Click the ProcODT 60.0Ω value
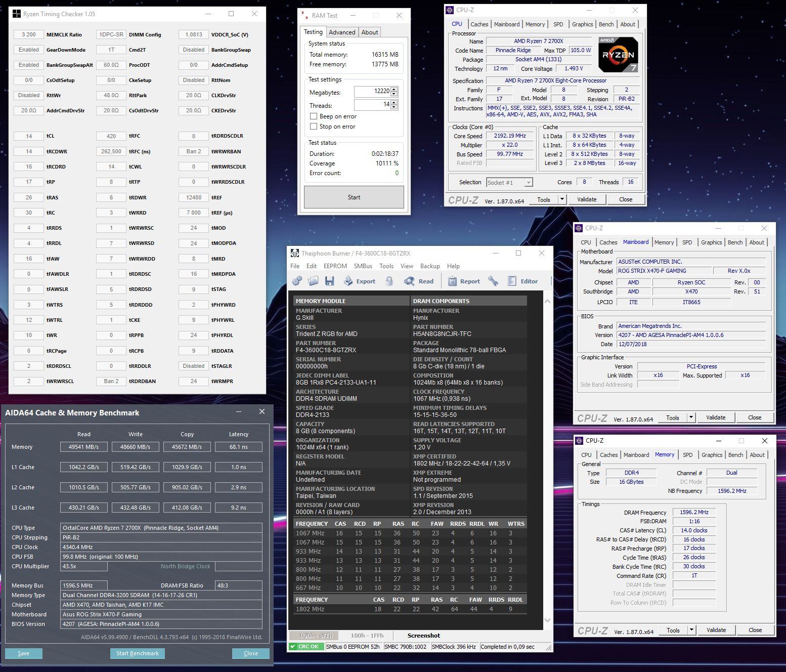 click(111, 65)
